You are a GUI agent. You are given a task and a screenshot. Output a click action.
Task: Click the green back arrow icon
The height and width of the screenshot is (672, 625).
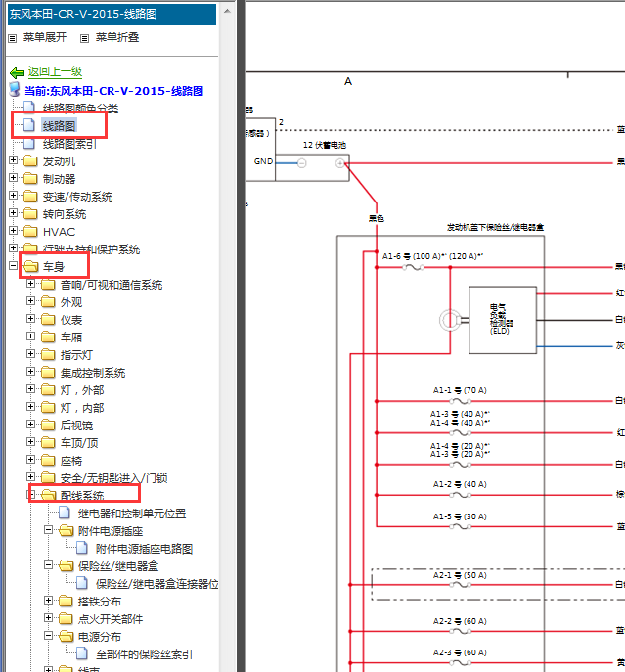click(18, 72)
